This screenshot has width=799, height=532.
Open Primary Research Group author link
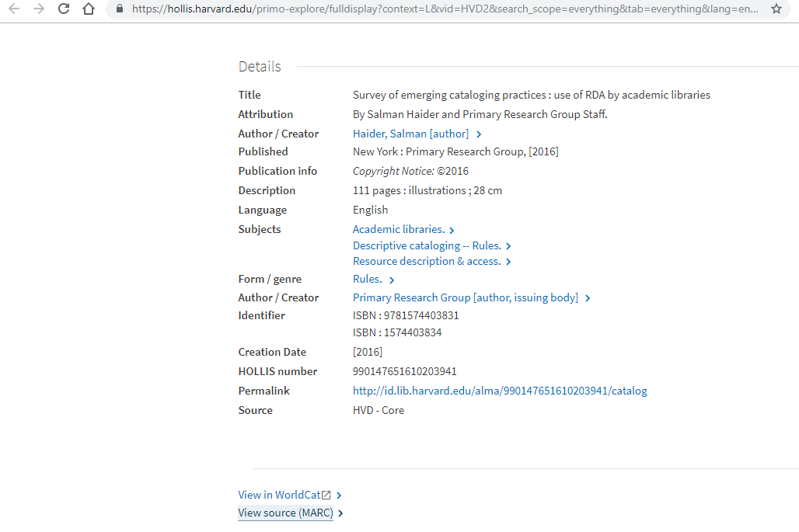[x=465, y=297]
